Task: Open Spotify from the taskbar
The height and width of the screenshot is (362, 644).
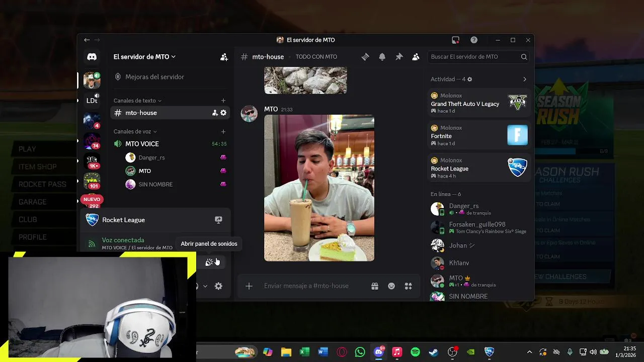Action: pyautogui.click(x=415, y=352)
